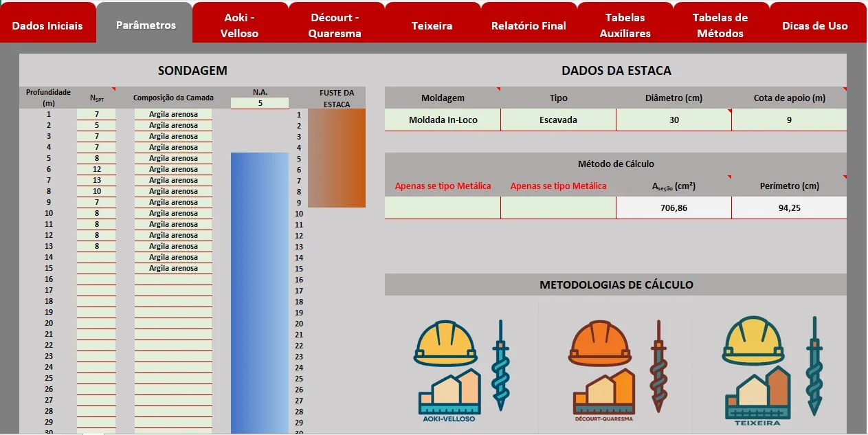Go to the Teixeira tab
The width and height of the screenshot is (868, 435).
pos(432,25)
